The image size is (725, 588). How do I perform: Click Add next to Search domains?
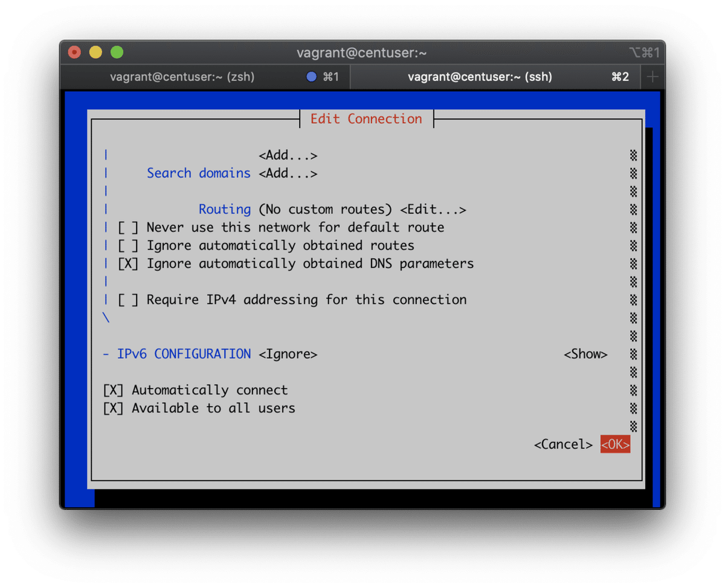(288, 173)
